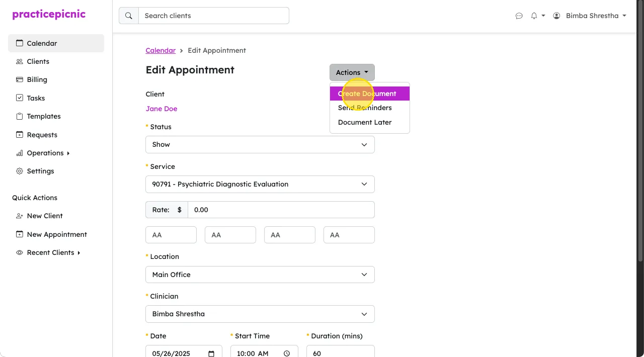The height and width of the screenshot is (357, 644).
Task: Click the practicepicnic logo
Action: coord(49,14)
